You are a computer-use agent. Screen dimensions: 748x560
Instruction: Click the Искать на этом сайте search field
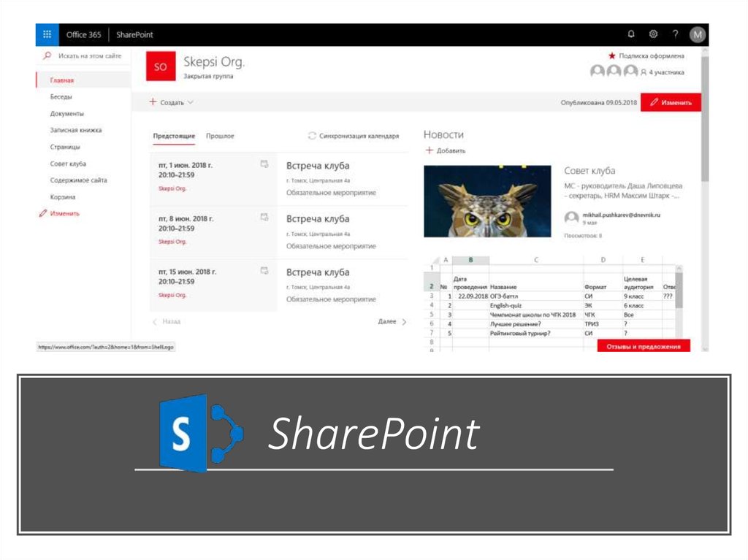click(x=89, y=56)
